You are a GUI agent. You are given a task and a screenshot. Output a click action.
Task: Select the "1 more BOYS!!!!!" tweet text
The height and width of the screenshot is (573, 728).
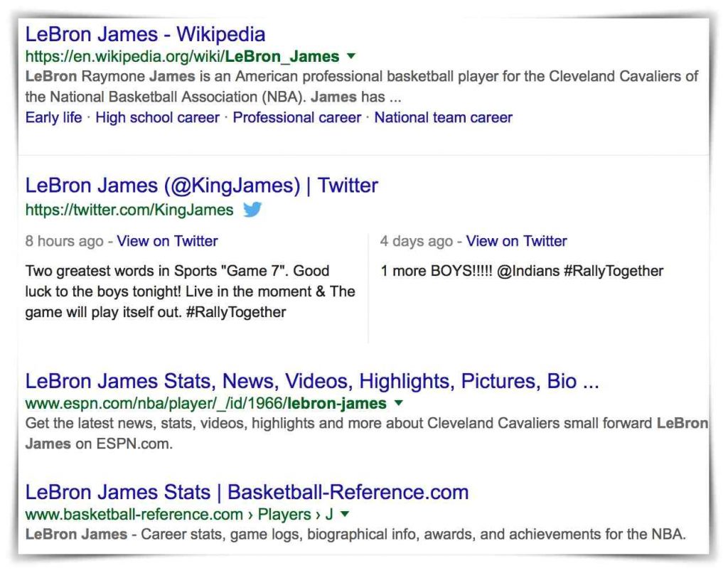(522, 271)
